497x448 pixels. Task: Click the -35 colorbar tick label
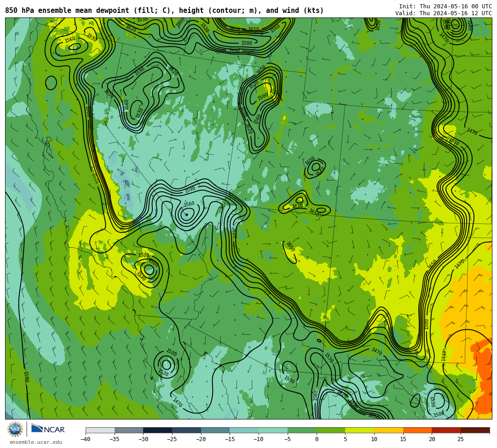114,439
